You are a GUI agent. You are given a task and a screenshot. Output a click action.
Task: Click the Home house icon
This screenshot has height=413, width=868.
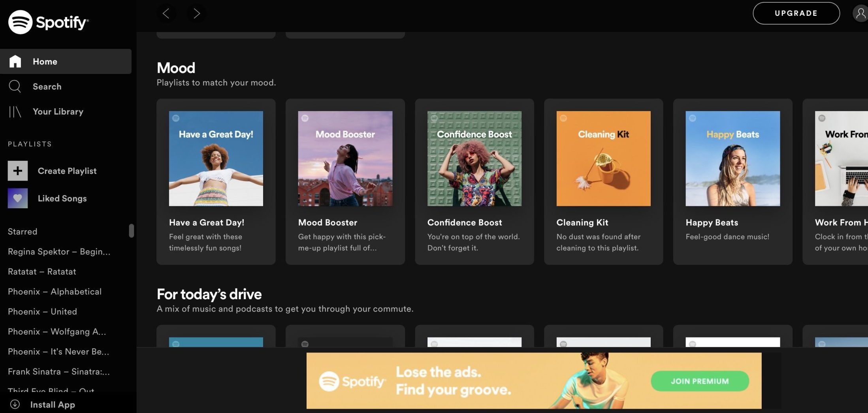[x=15, y=61]
